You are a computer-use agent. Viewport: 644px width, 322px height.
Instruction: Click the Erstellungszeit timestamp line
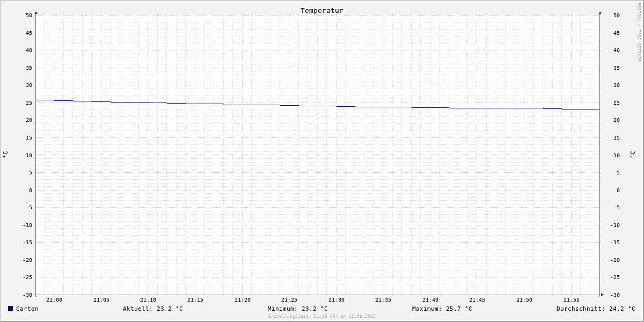pyautogui.click(x=322, y=316)
